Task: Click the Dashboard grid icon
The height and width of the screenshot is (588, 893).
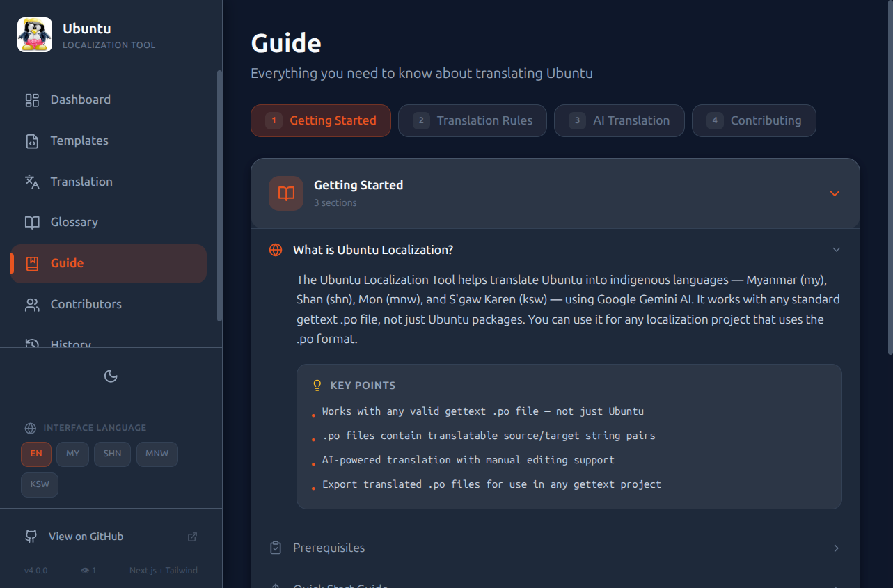Action: (32, 100)
